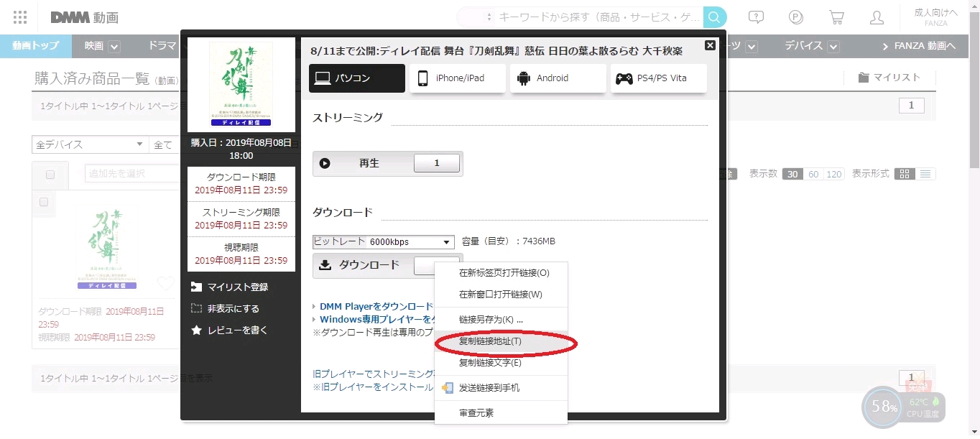Viewport: 980px width, 439px height.
Task: Switch to list display format icon
Action: coord(925,174)
